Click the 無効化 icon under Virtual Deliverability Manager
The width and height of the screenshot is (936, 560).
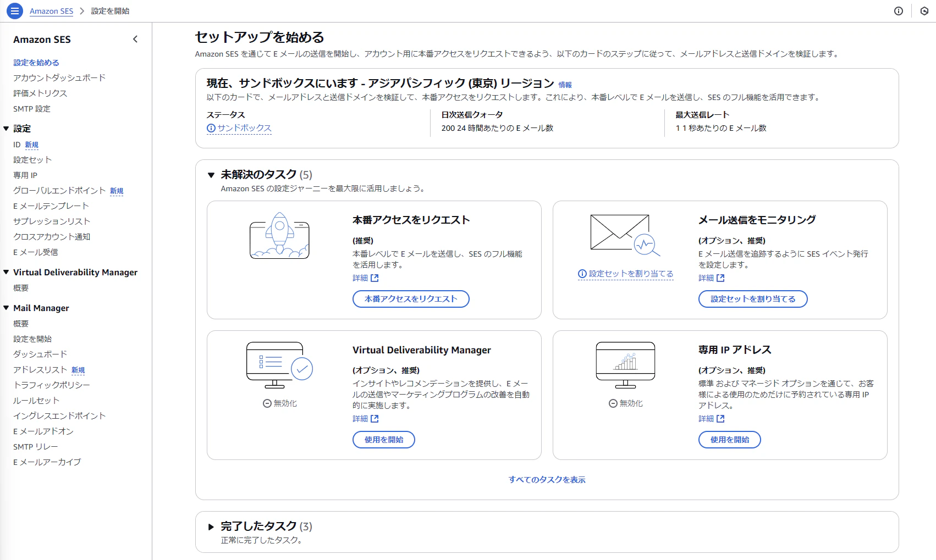267,403
